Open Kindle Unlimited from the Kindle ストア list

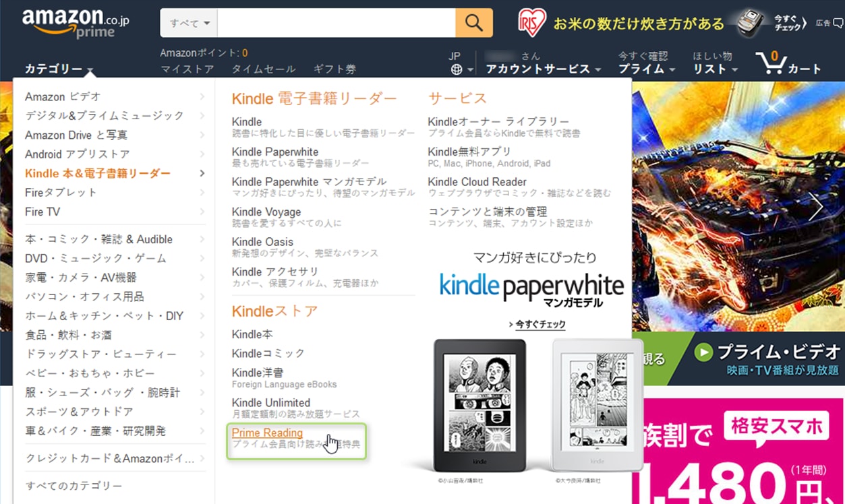(x=272, y=402)
